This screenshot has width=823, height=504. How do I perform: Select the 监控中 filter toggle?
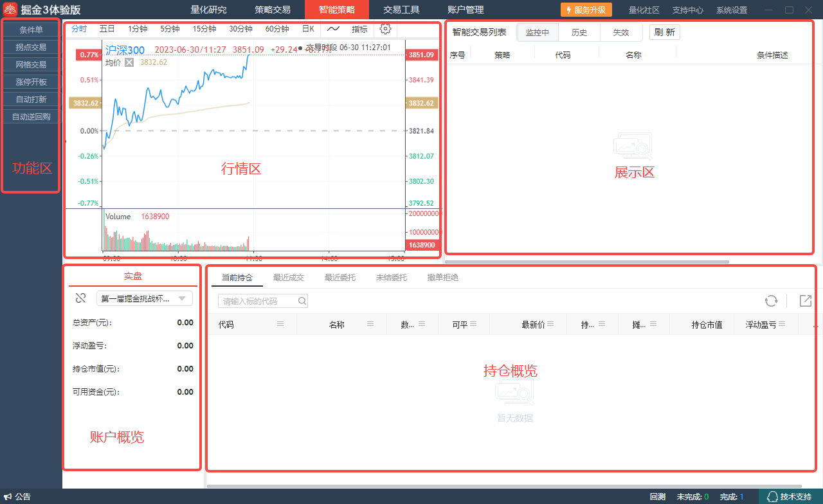point(538,33)
